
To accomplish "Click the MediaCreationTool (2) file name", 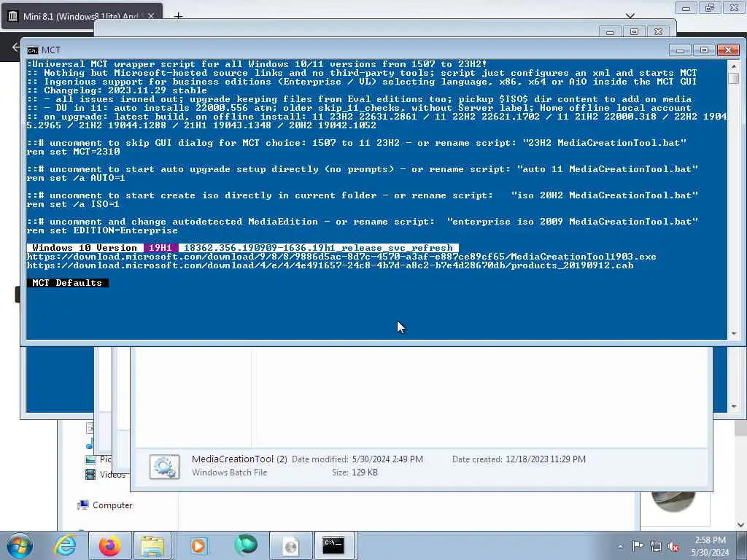I will (x=239, y=459).
